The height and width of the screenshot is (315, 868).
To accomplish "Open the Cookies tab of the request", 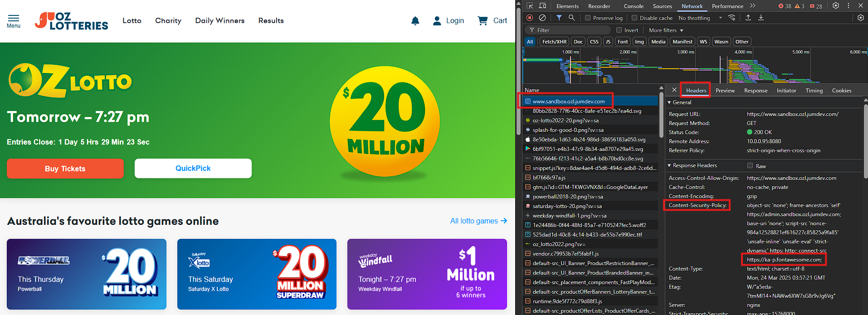I will pos(842,90).
